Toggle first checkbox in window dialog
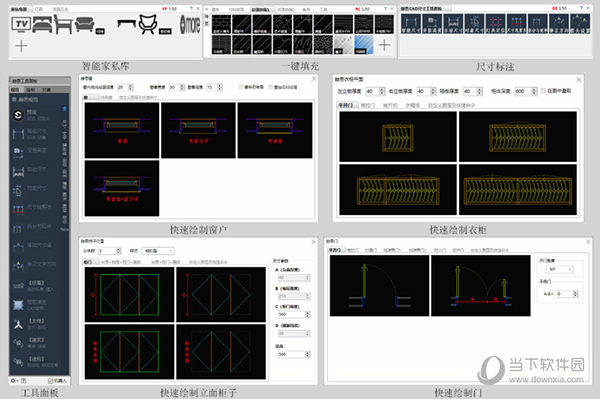 point(241,87)
